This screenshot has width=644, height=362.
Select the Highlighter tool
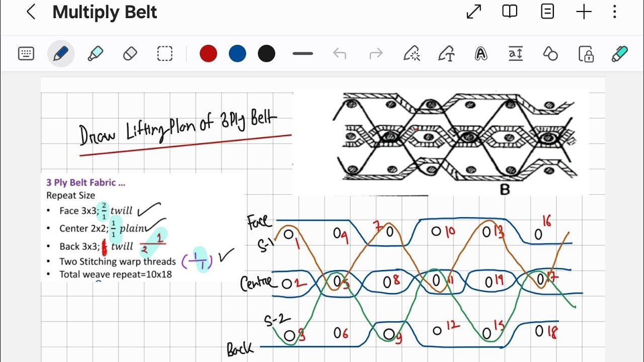95,54
